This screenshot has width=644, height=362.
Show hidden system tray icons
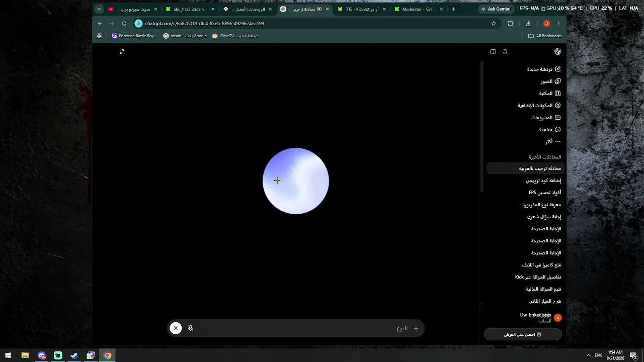point(588,355)
